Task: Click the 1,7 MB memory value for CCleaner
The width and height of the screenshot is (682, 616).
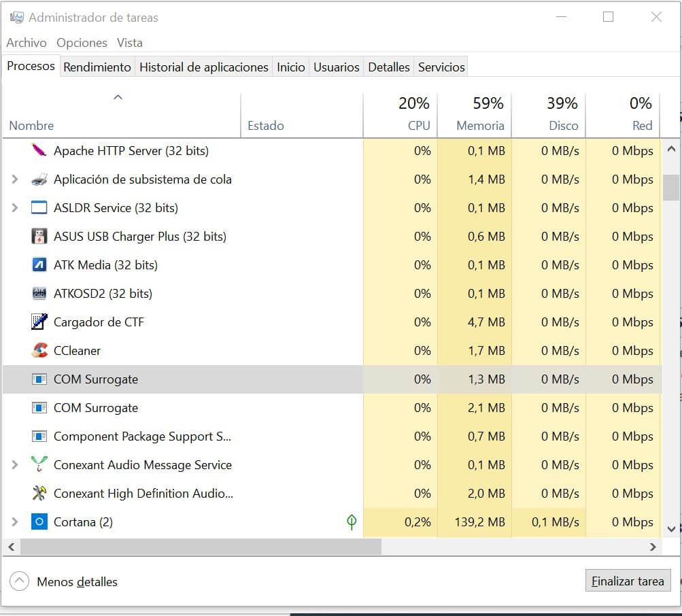Action: (486, 351)
